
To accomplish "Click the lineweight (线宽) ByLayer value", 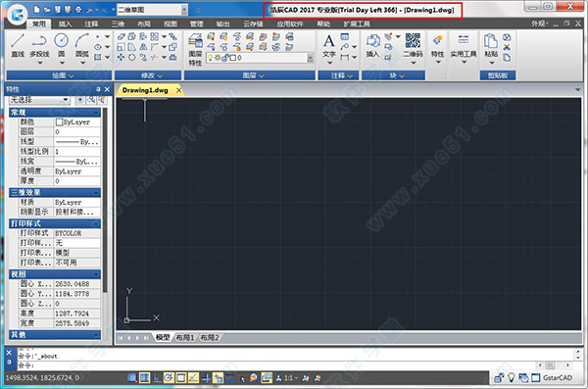I will tap(77, 162).
